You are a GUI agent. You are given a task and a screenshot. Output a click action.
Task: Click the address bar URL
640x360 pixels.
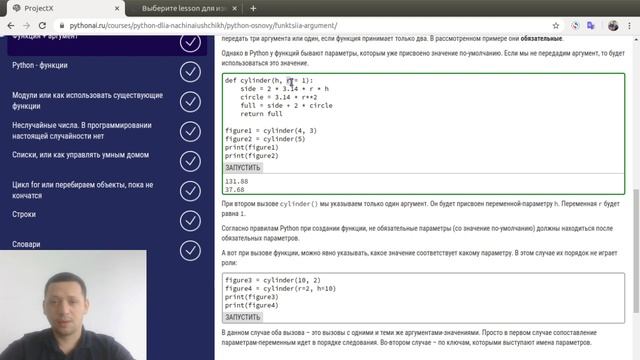click(203, 25)
